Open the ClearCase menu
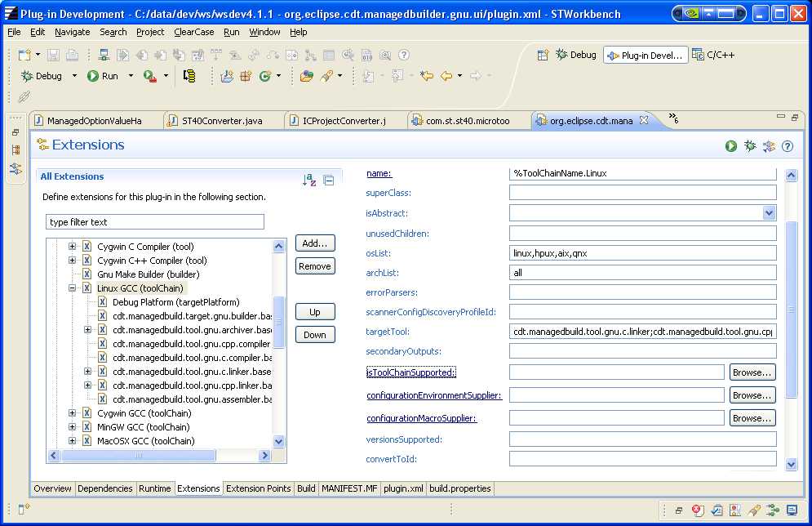The image size is (812, 526). point(194,32)
